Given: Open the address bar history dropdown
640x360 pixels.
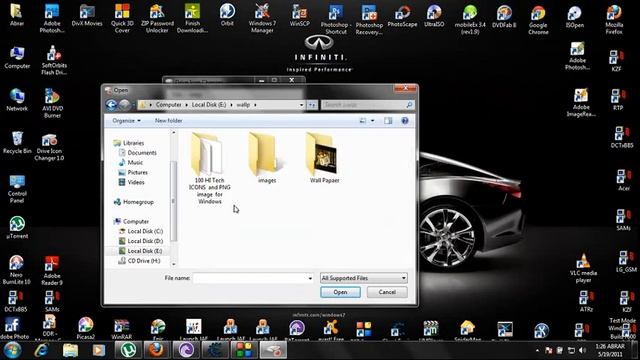Looking at the screenshot, I should click(x=301, y=105).
